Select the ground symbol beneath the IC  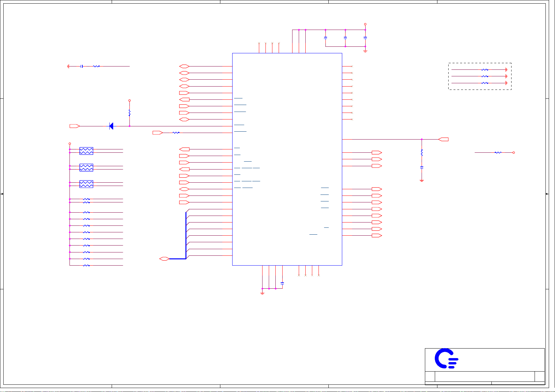(x=263, y=293)
